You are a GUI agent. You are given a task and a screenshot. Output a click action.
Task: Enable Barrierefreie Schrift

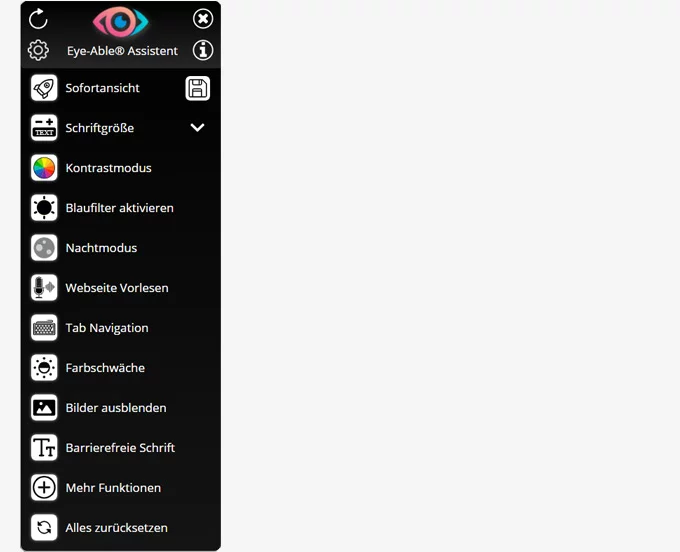pos(120,447)
